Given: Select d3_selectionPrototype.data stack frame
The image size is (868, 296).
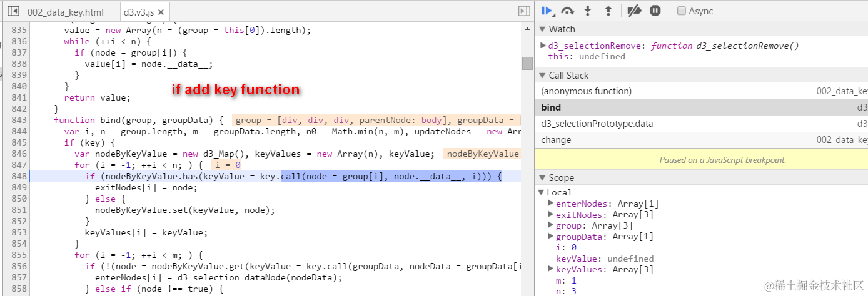Looking at the screenshot, I should tap(701, 124).
